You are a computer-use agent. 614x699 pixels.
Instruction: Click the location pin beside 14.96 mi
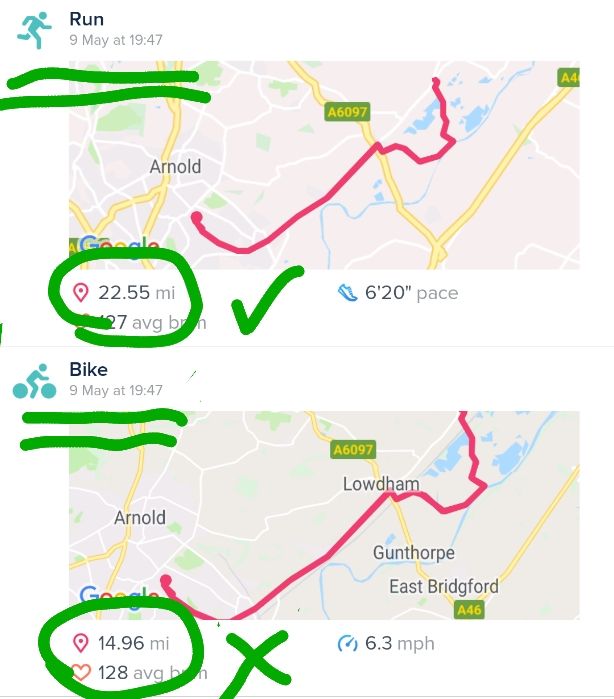tap(81, 643)
